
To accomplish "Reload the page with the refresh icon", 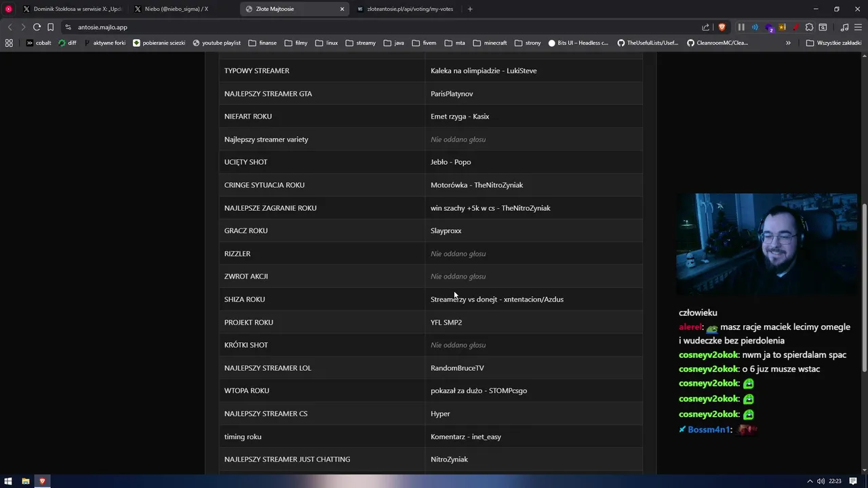I will pos(37,27).
